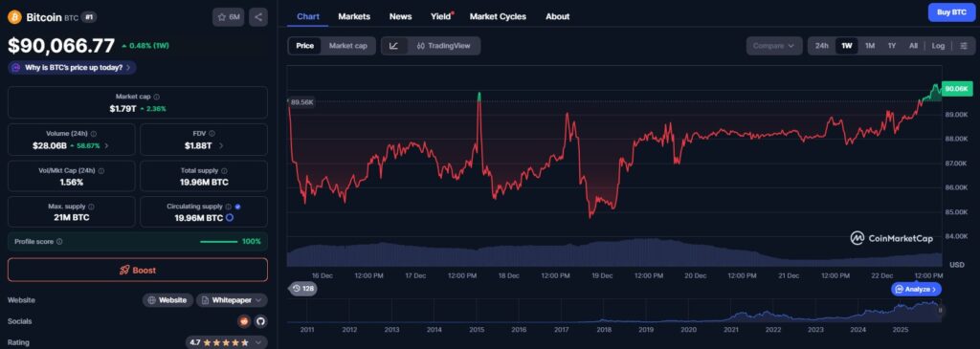Viewport: 980px width, 349px height.
Task: Click the $90,066.77 price text
Action: (61, 46)
